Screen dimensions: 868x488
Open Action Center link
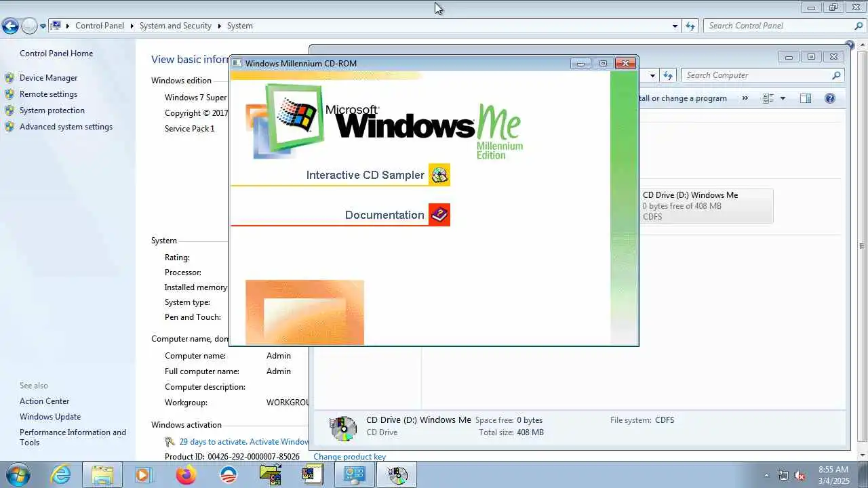point(45,401)
